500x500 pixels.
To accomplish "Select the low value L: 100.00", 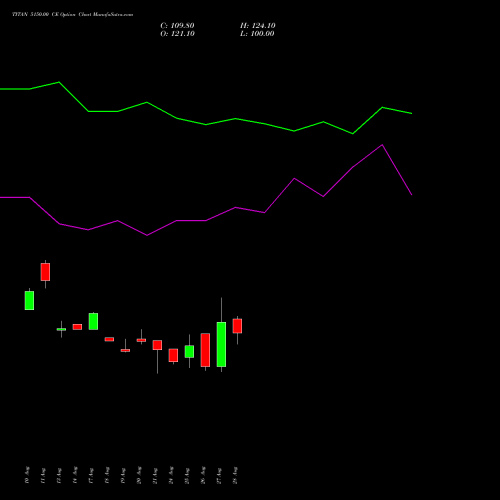I will tap(257, 34).
